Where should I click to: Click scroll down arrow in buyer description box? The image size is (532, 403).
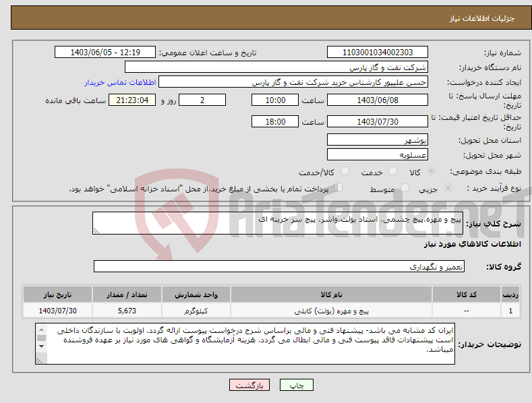pyautogui.click(x=41, y=346)
